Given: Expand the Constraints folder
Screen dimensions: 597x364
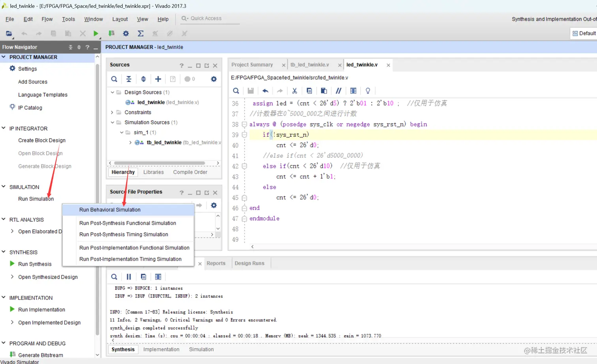Looking at the screenshot, I should pos(113,112).
